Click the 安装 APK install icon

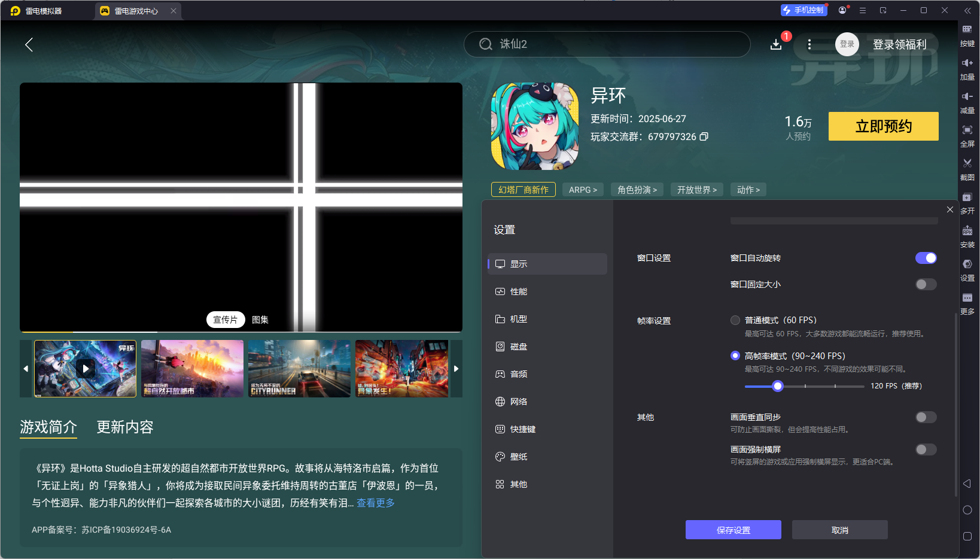point(967,236)
